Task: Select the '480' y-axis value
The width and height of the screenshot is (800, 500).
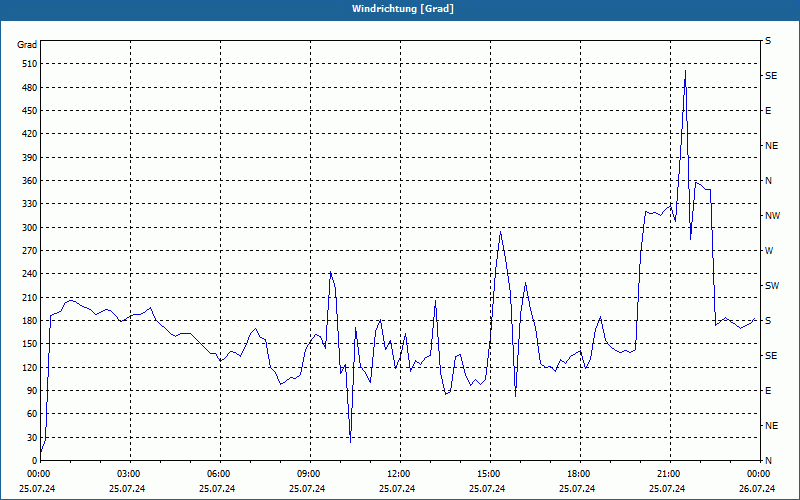Action: click(x=31, y=88)
